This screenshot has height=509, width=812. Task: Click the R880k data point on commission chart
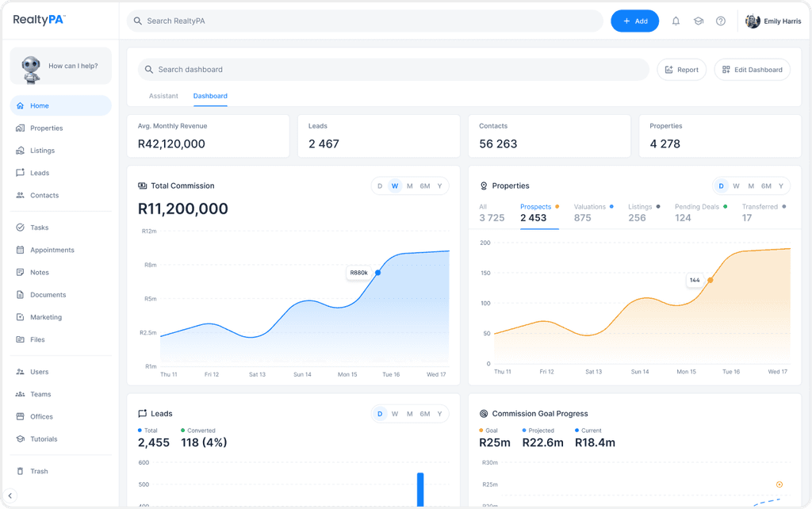(378, 273)
